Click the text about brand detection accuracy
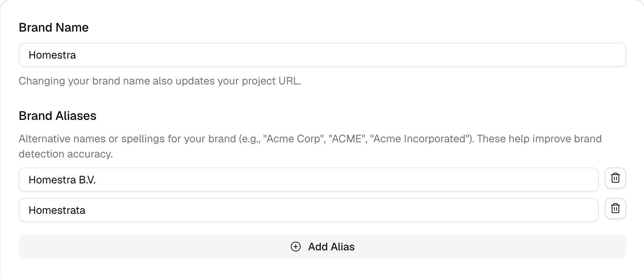The height and width of the screenshot is (277, 644). (x=66, y=154)
